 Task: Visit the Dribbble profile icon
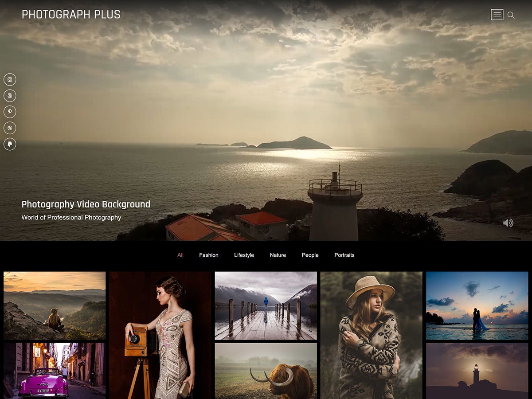coord(10,128)
